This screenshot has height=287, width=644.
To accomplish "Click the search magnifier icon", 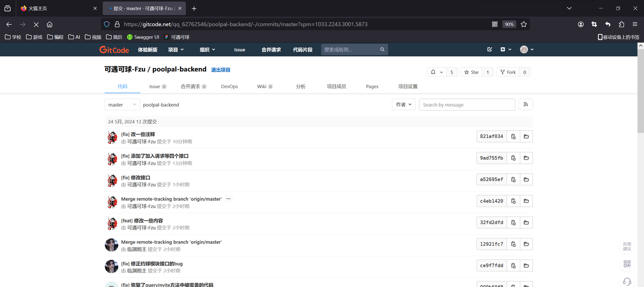I will [x=382, y=49].
